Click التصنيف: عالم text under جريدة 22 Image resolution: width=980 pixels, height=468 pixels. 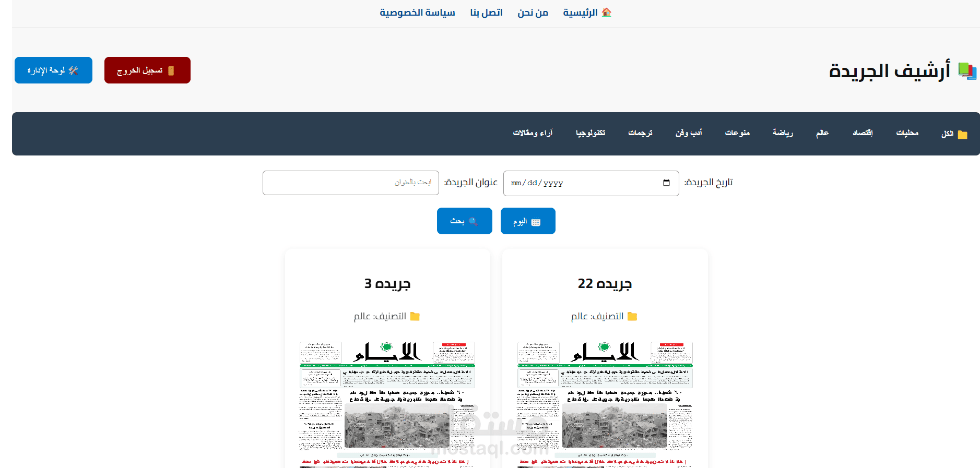pos(597,316)
